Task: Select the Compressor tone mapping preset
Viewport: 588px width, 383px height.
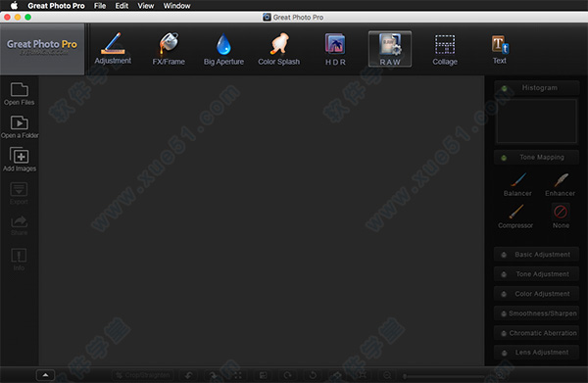Action: (x=515, y=216)
